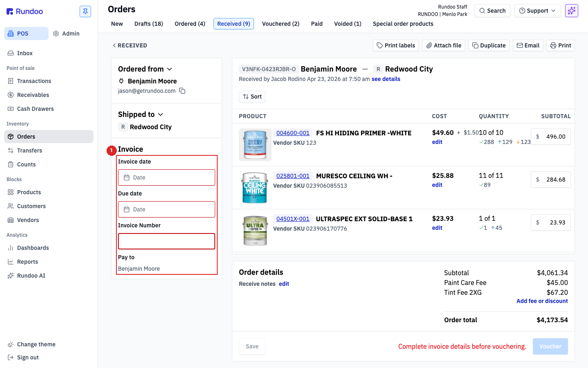Open Customers block

tap(49, 206)
